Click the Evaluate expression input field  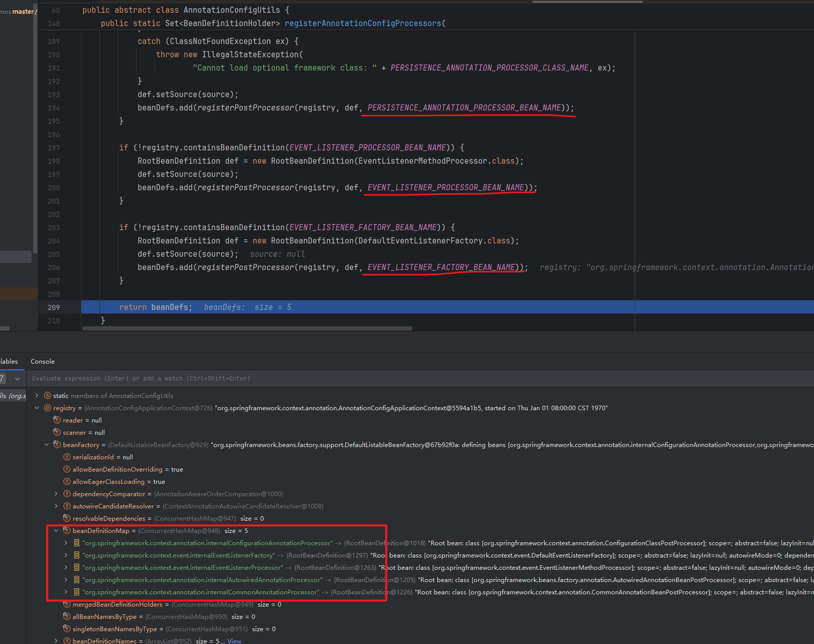point(307,379)
